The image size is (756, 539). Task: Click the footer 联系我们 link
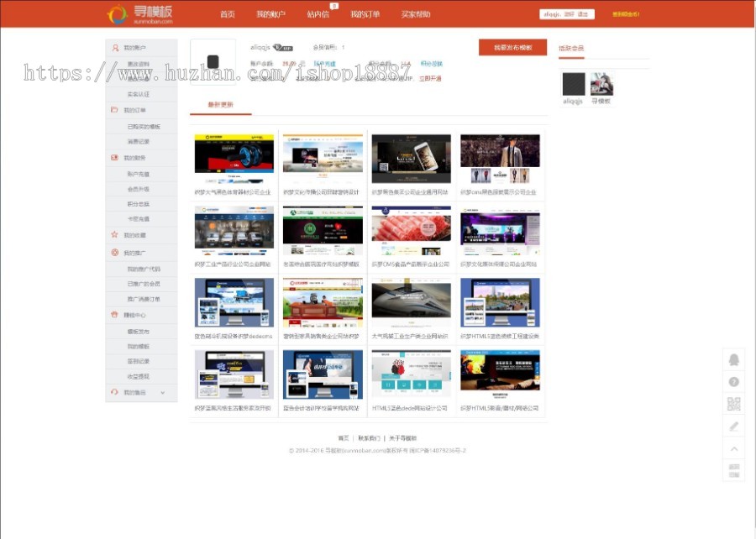[369, 438]
